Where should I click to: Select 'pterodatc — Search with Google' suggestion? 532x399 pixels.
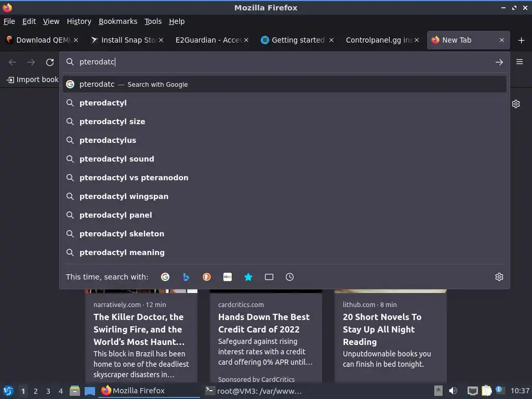(x=285, y=85)
